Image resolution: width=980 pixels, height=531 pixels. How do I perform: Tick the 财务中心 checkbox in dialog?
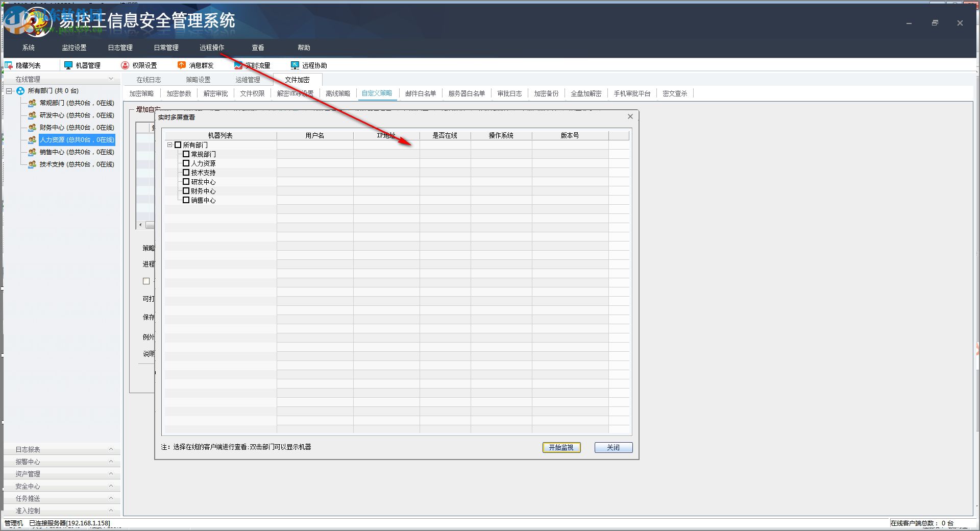(186, 191)
